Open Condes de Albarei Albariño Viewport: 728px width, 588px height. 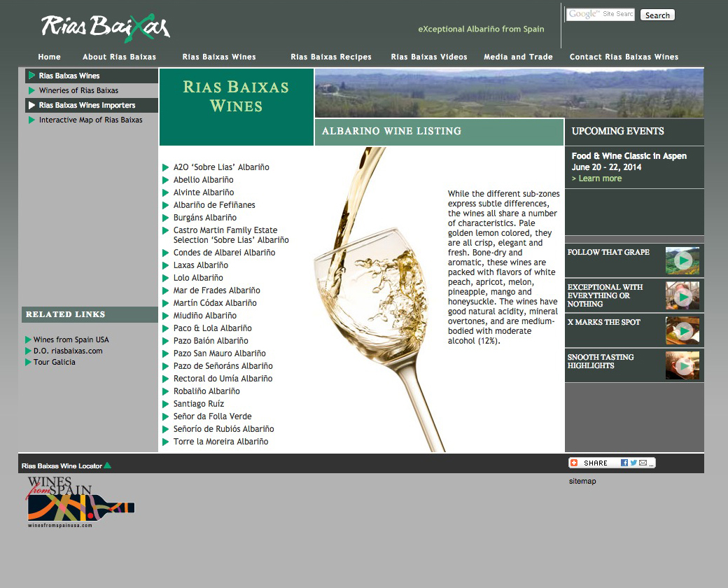tap(224, 253)
